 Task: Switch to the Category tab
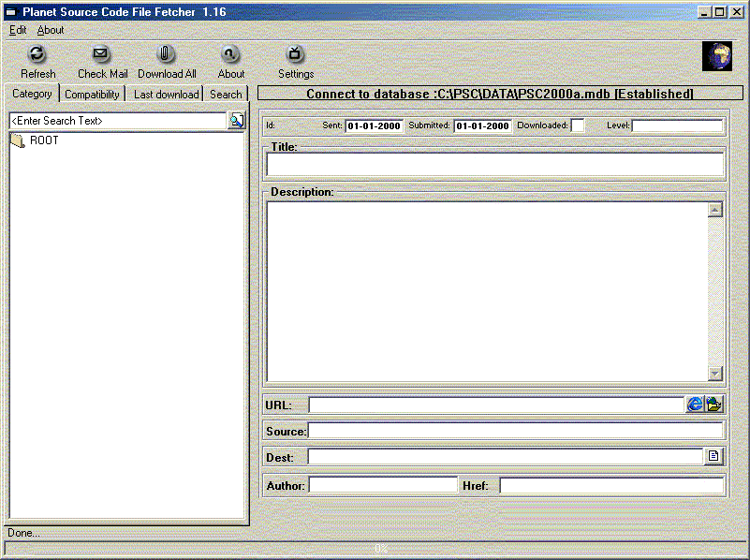point(32,94)
